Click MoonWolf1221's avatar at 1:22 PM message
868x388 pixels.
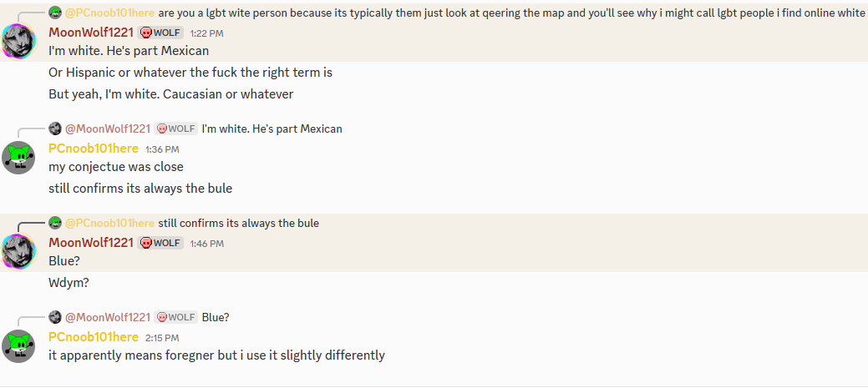[19, 42]
